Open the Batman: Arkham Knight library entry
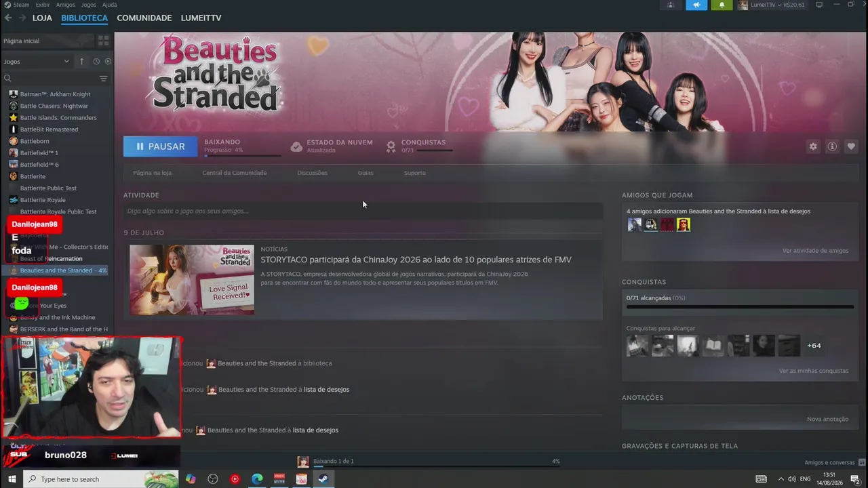Image resolution: width=868 pixels, height=488 pixels. point(55,94)
